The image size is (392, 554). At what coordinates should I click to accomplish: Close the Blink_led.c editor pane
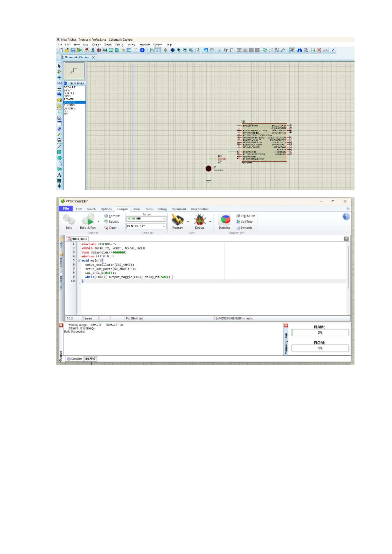346,239
